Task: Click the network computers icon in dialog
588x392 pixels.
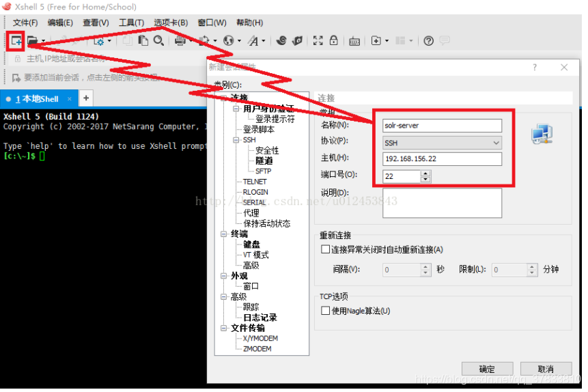Action: point(542,134)
